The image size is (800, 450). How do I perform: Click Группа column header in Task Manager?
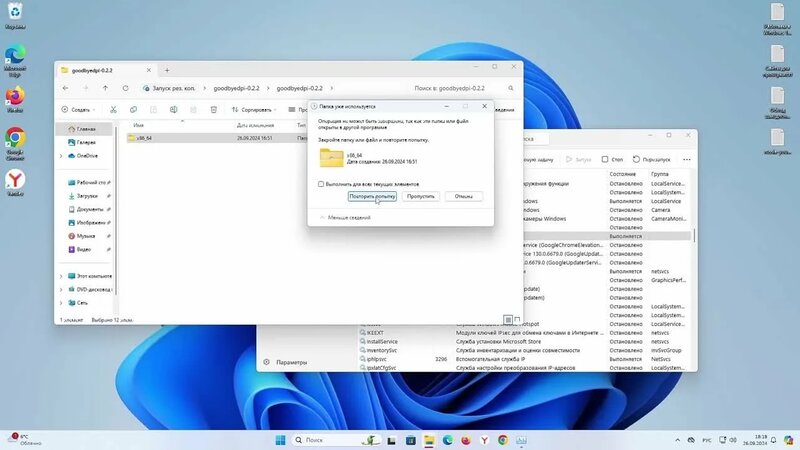660,174
